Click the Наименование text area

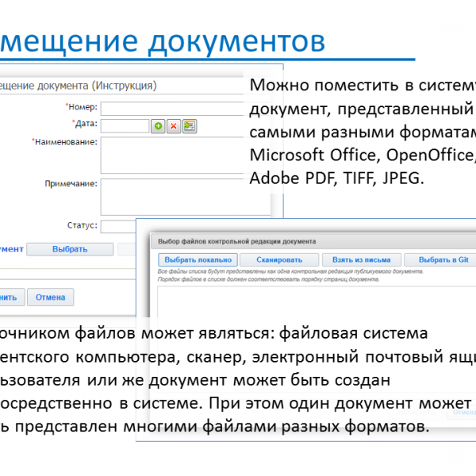(182, 155)
